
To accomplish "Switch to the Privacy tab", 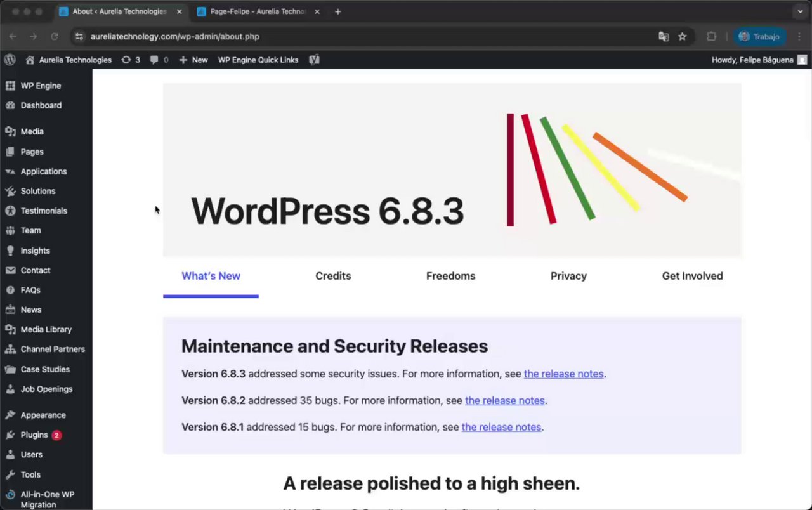I will [568, 276].
